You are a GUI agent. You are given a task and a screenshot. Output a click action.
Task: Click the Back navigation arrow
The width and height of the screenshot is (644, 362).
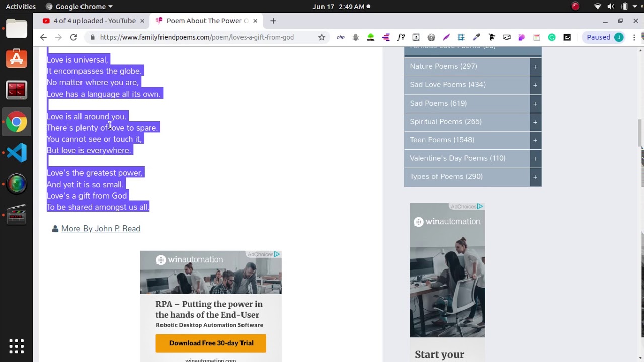[x=43, y=37]
